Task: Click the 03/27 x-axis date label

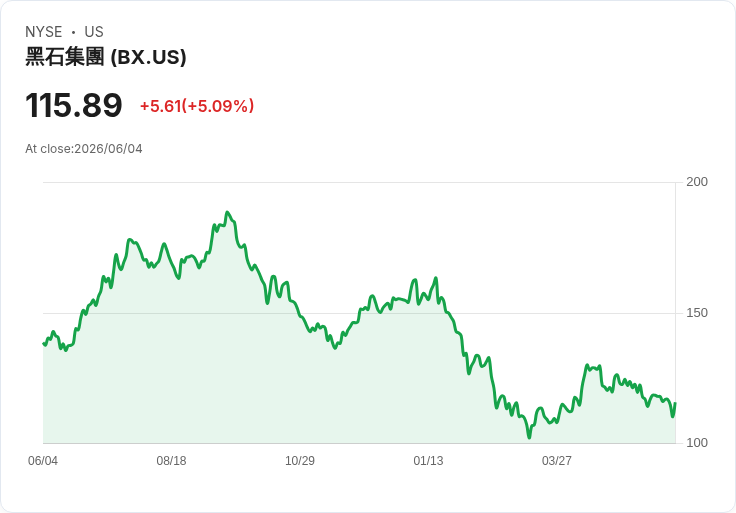Action: click(557, 460)
